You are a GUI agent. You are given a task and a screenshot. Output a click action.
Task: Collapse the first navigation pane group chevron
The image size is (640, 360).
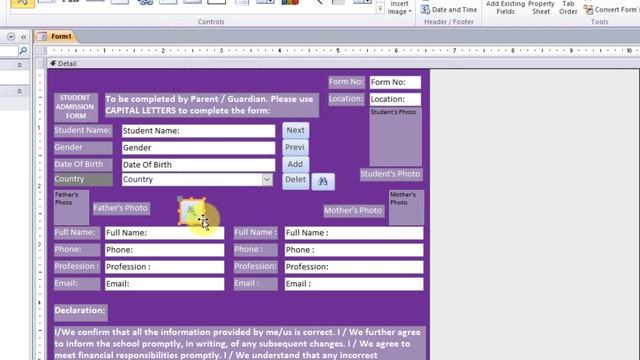[x=19, y=65]
